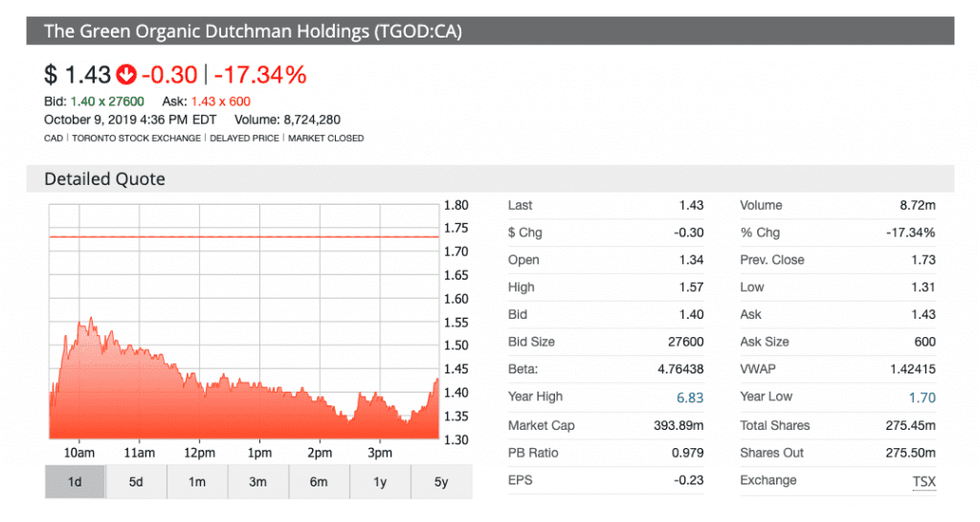The image size is (980, 522).
Task: Click the Market Cap value 393.89m
Action: pyautogui.click(x=676, y=426)
